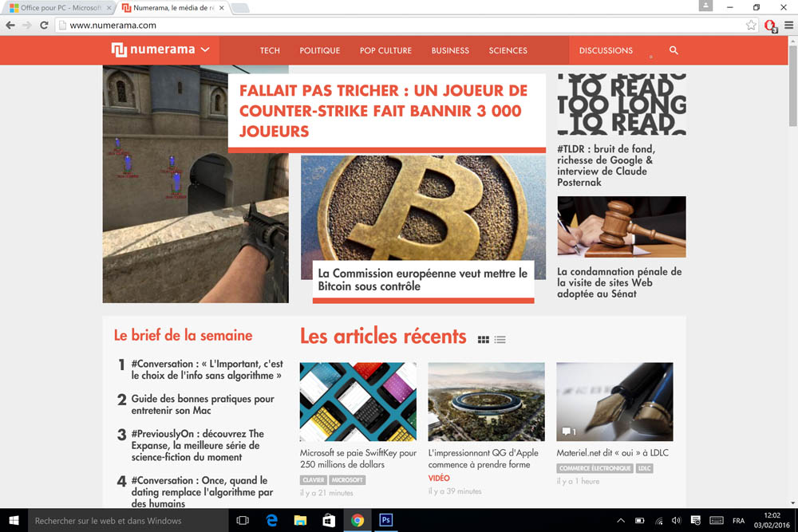Screen dimensions: 798x532
Task: Click the Apple campus aerial thumbnail
Action: click(486, 402)
